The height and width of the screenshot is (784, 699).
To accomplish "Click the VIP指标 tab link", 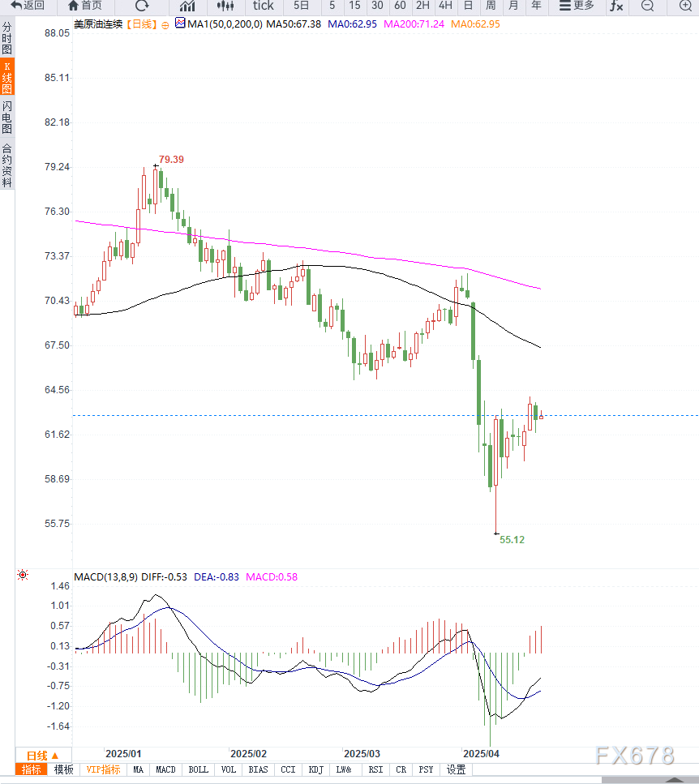I will 104,769.
